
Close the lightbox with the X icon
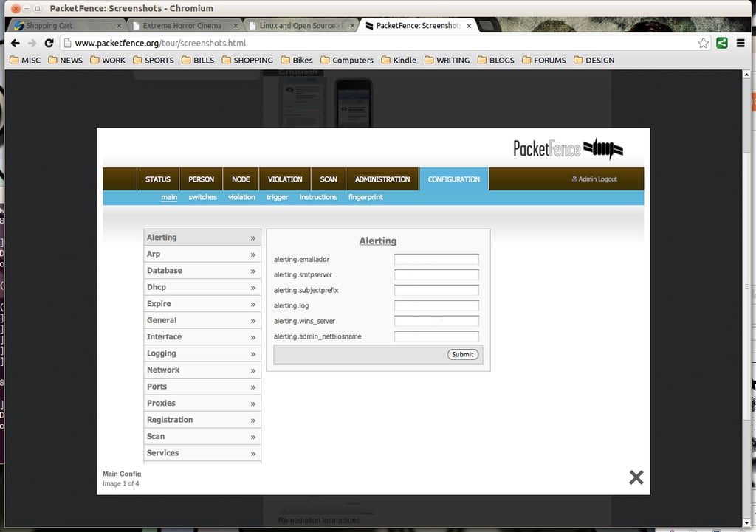[636, 477]
